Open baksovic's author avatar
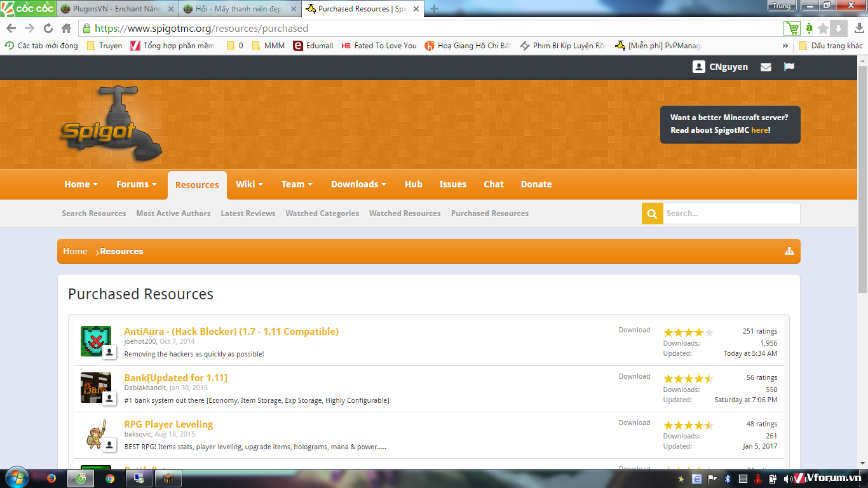Screen dimensions: 868x488 pyautogui.click(x=109, y=445)
